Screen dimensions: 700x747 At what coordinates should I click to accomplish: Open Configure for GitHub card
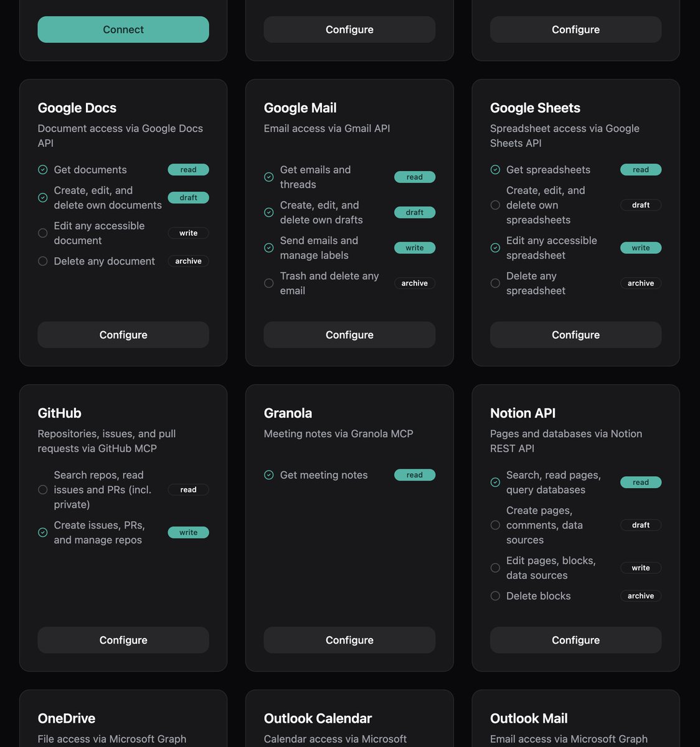pos(123,640)
